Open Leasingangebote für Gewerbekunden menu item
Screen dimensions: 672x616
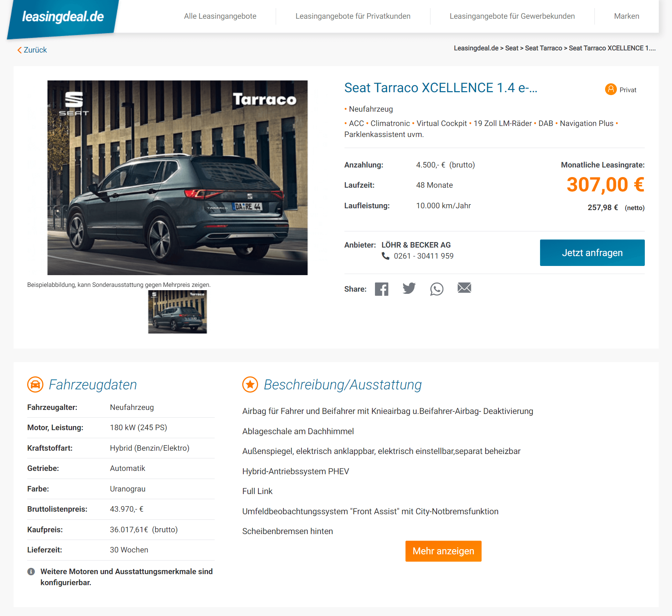[x=512, y=16]
